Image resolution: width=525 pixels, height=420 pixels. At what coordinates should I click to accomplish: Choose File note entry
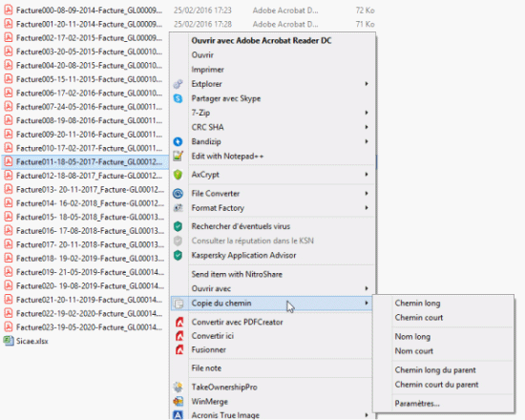point(206,368)
